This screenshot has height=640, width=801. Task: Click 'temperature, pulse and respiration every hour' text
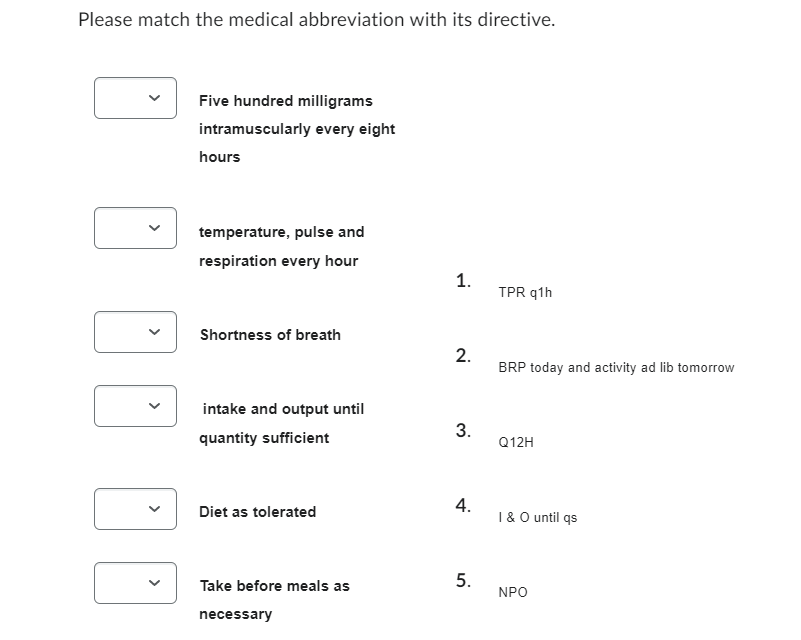[x=281, y=246]
